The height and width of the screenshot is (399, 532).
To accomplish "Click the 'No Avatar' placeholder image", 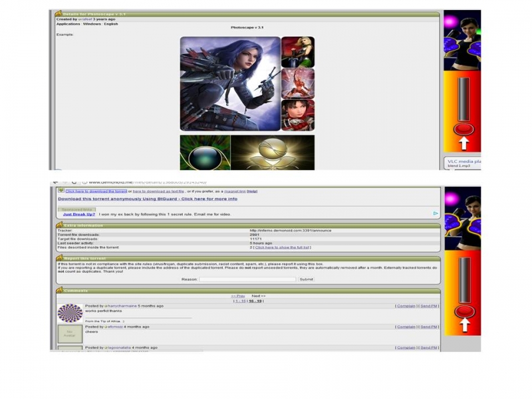I will (70, 334).
